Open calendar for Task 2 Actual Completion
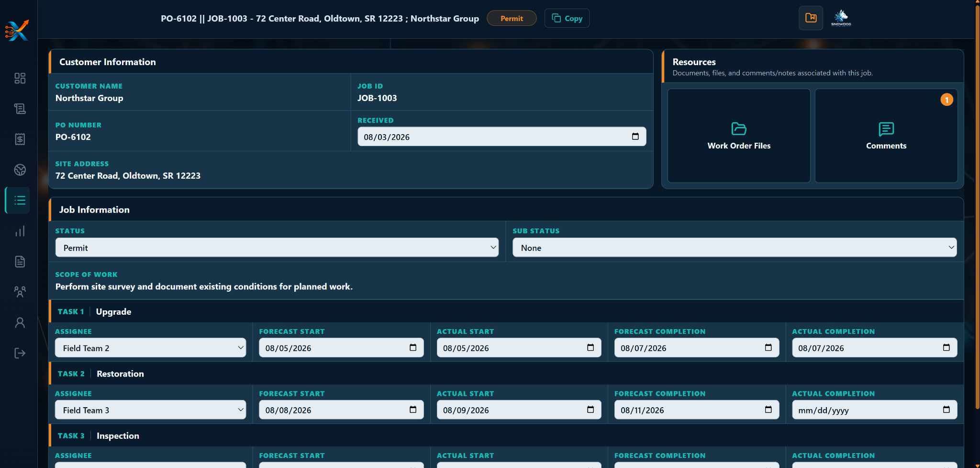 pyautogui.click(x=946, y=410)
